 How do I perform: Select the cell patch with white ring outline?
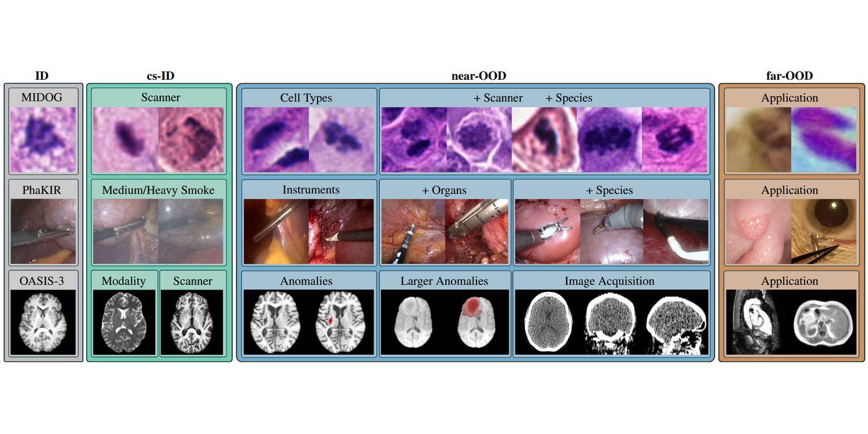pyautogui.click(x=479, y=140)
